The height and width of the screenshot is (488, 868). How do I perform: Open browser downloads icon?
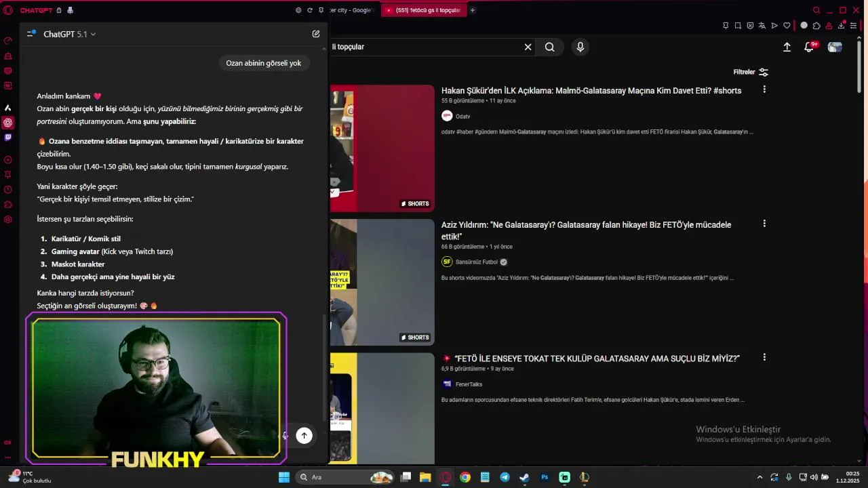click(842, 26)
